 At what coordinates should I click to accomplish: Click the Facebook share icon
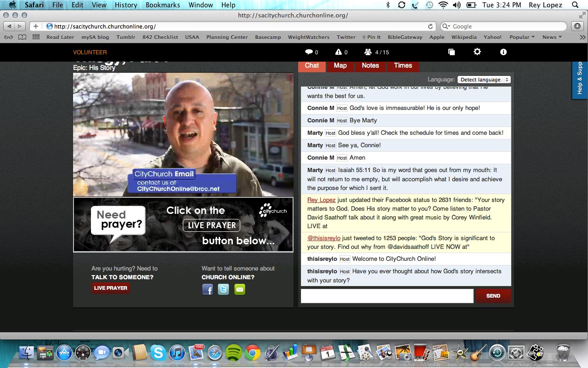[208, 289]
